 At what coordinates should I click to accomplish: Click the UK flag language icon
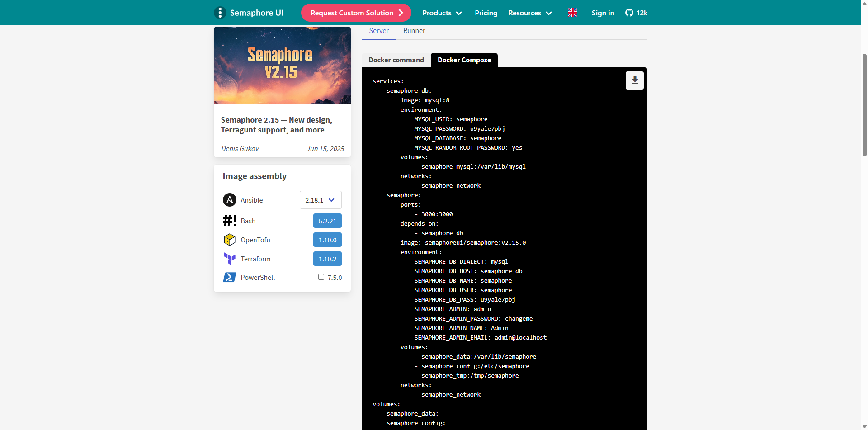pyautogui.click(x=573, y=13)
